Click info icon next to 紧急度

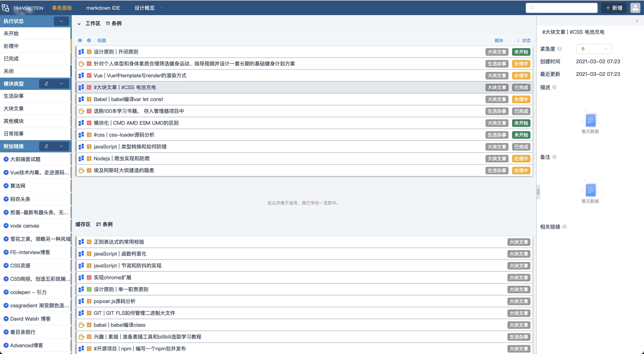coord(560,49)
